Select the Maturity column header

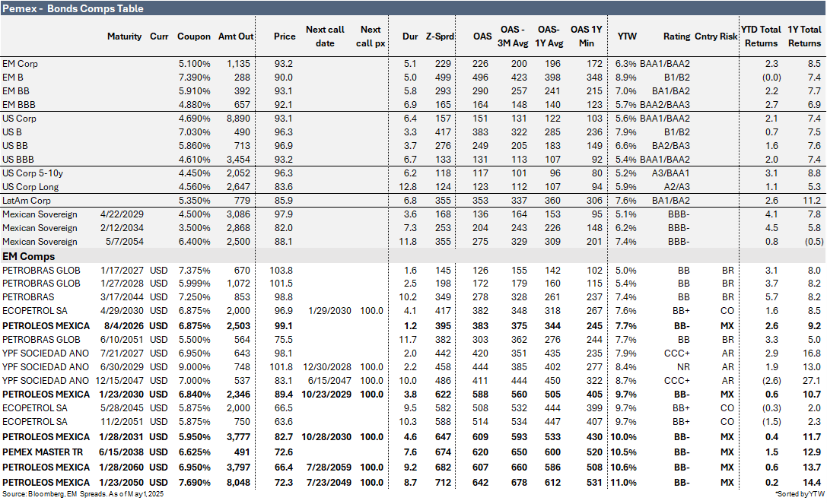(x=125, y=36)
